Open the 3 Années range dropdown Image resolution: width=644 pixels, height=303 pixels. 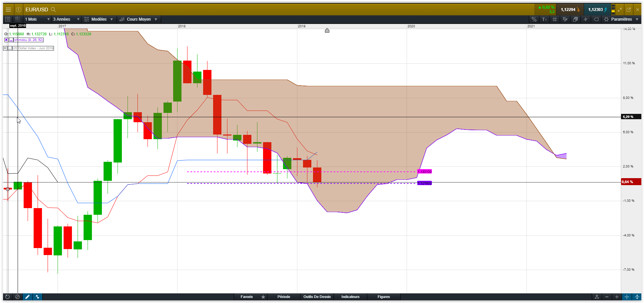pos(66,19)
